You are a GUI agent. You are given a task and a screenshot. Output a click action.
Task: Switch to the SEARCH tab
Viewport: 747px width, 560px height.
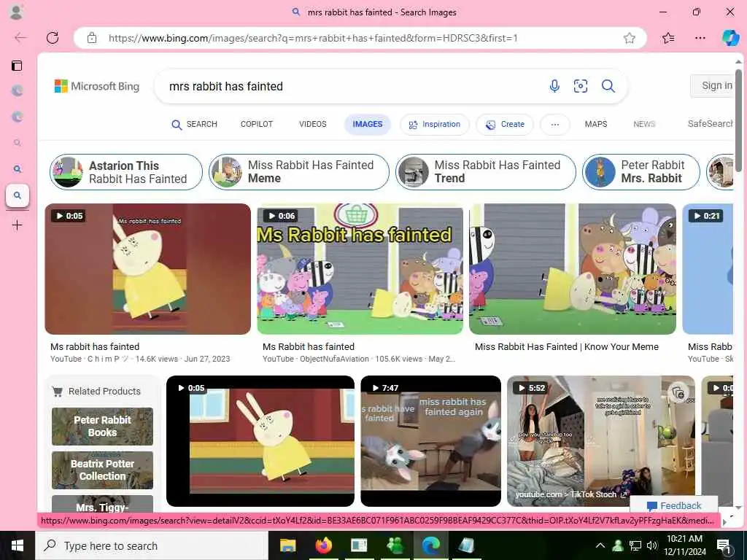pos(194,124)
